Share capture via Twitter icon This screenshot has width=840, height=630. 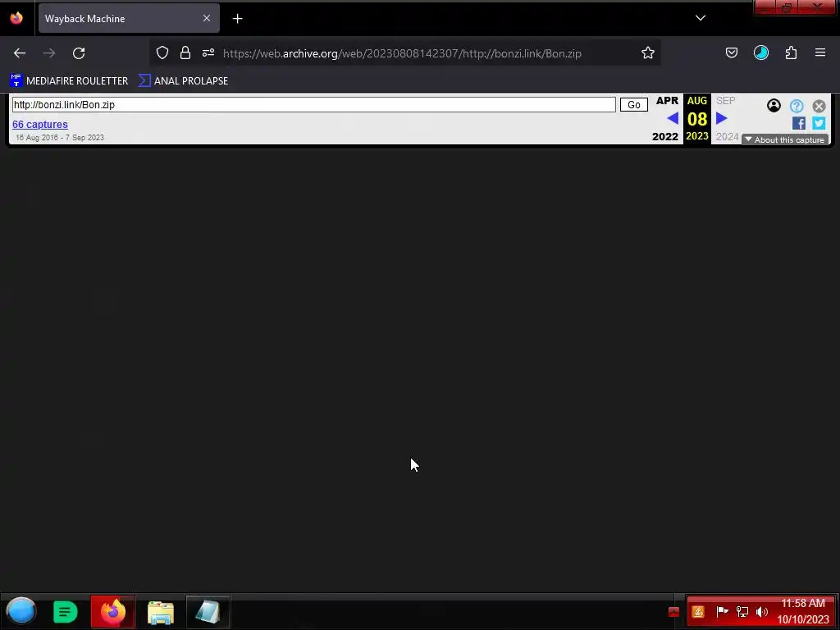click(x=819, y=123)
